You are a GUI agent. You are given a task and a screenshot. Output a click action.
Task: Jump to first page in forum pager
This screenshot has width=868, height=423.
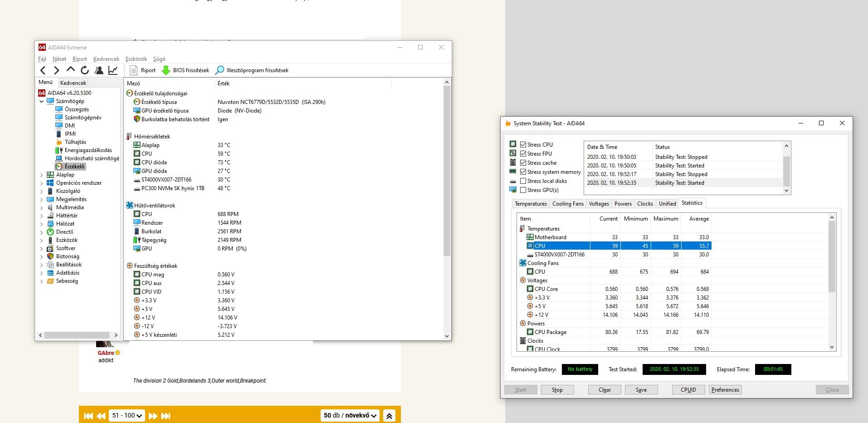pos(88,416)
